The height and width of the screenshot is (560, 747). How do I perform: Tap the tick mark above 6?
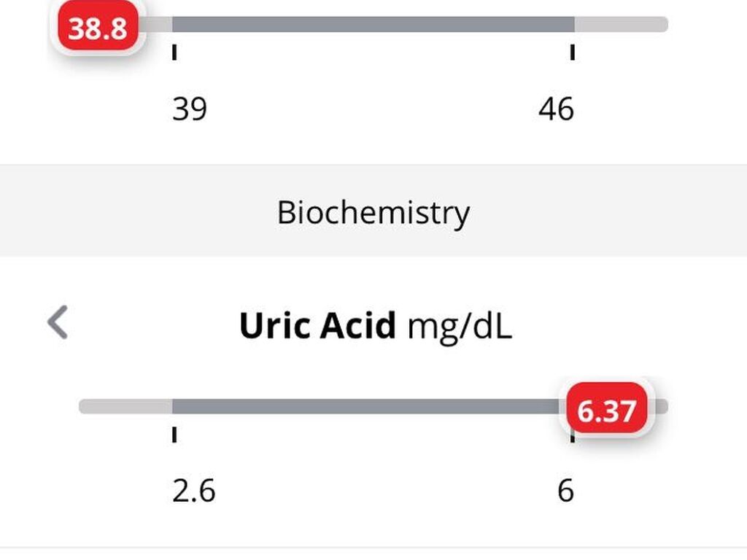[573, 437]
